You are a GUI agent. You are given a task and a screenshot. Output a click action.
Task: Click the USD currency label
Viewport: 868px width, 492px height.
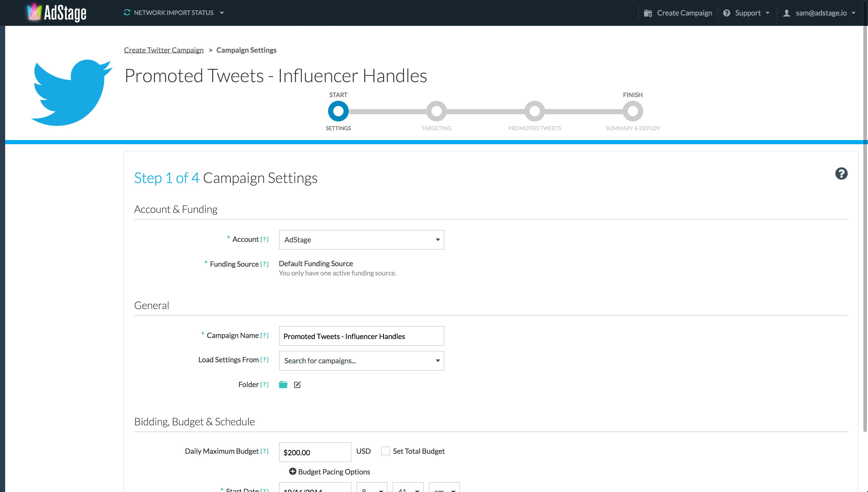[x=363, y=451]
